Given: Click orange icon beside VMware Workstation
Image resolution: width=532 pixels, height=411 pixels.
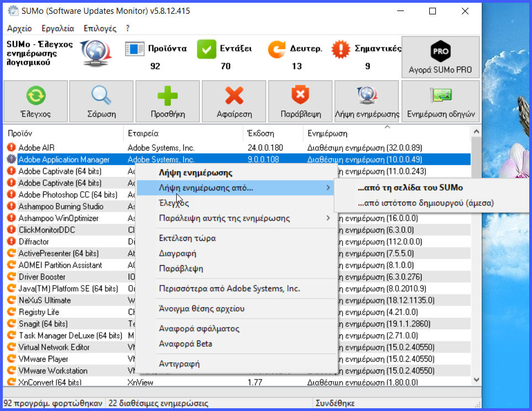Looking at the screenshot, I should (11, 370).
